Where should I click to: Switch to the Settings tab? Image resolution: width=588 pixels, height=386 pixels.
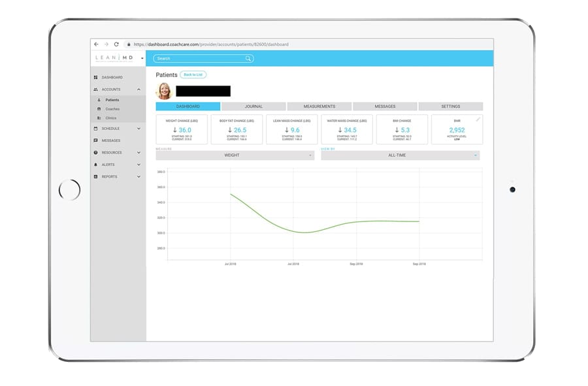coord(451,106)
